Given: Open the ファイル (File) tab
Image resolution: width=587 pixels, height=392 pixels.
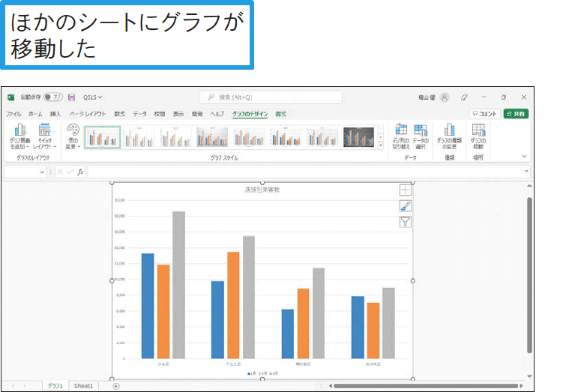Looking at the screenshot, I should pos(13,114).
